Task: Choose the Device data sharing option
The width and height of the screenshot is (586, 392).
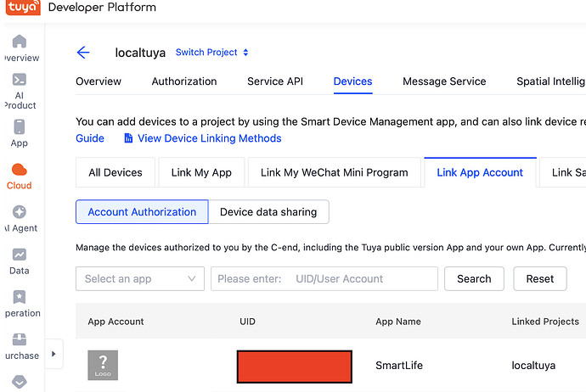Action: tap(268, 211)
